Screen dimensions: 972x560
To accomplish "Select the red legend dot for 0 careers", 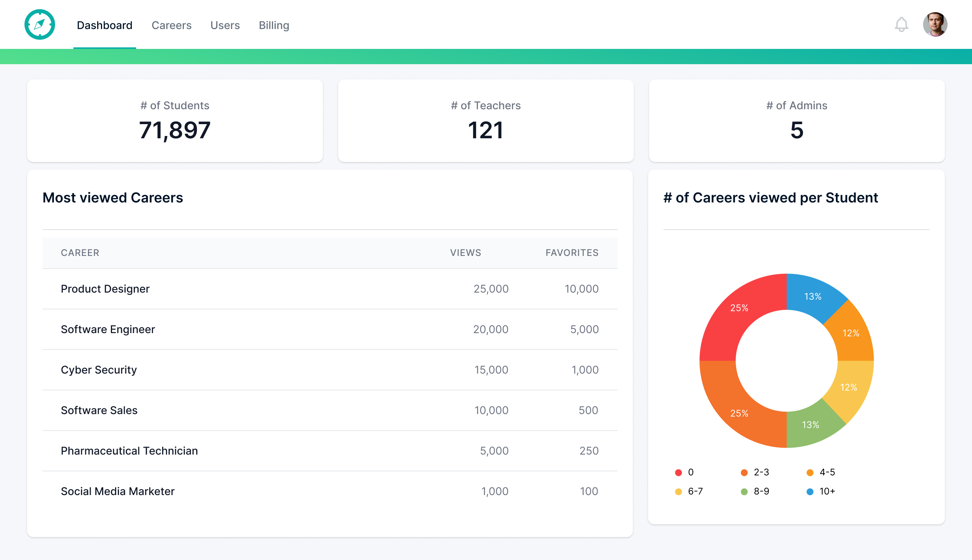I will pyautogui.click(x=678, y=472).
